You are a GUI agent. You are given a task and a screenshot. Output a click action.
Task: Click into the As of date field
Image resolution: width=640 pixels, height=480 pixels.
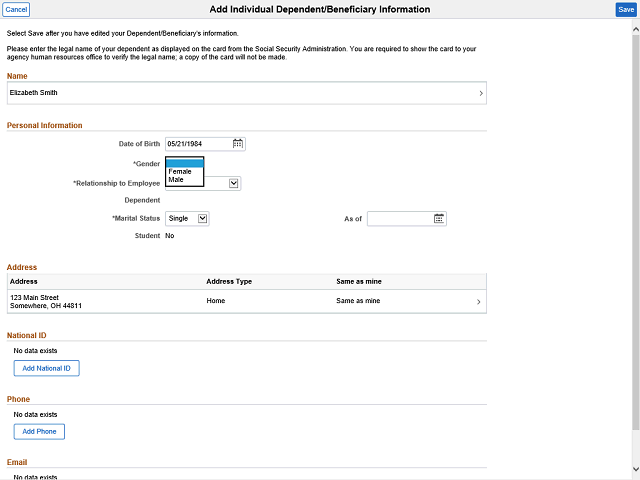pos(399,219)
